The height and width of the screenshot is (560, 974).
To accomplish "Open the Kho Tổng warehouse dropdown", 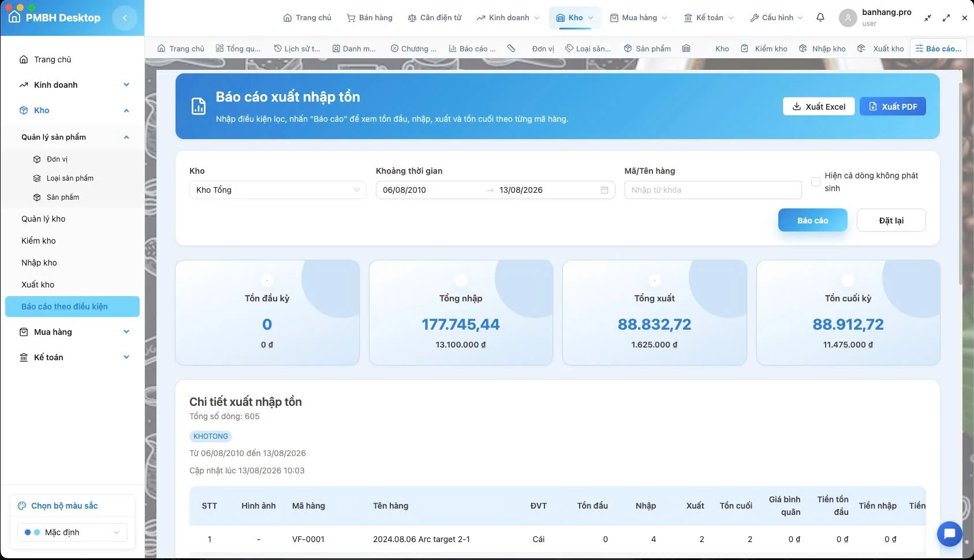I will pos(278,190).
